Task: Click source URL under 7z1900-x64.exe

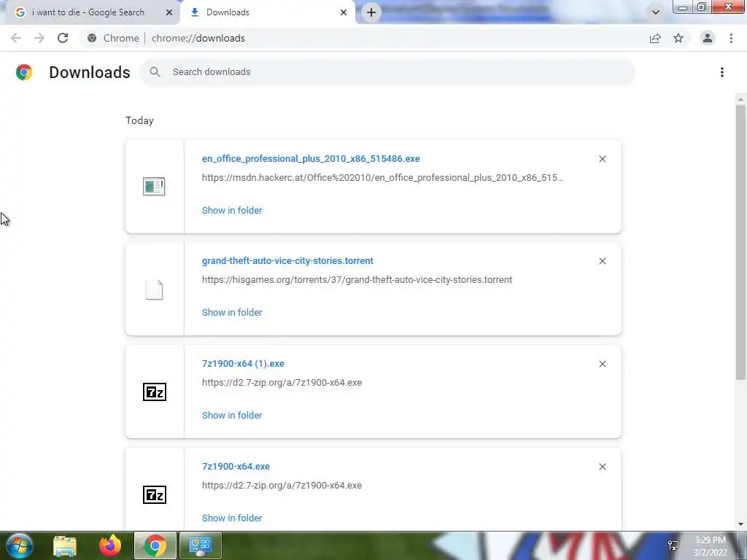Action: [x=282, y=485]
